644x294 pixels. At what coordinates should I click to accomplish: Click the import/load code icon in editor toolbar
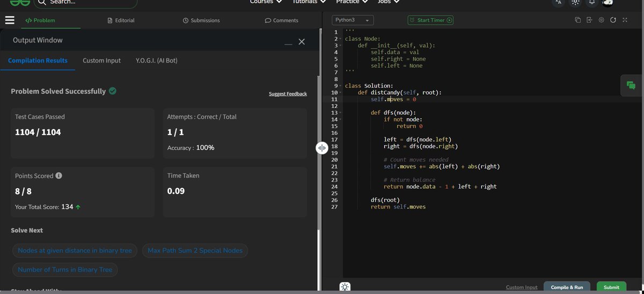589,20
